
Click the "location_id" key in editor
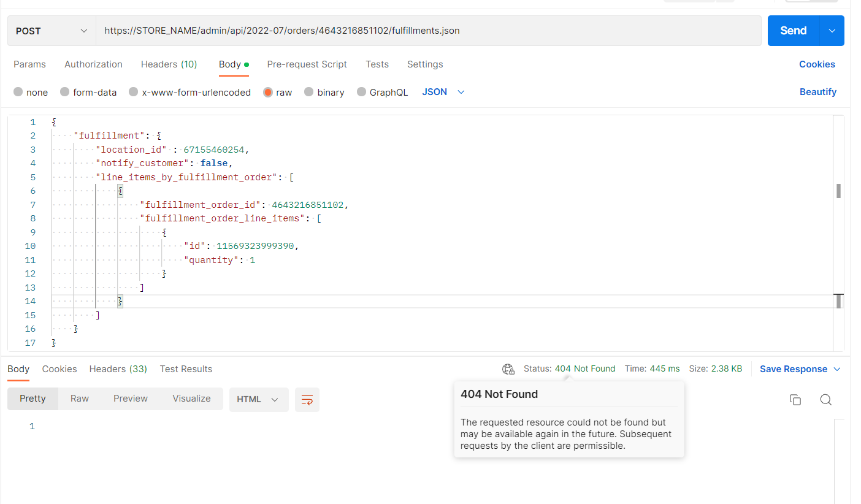131,150
